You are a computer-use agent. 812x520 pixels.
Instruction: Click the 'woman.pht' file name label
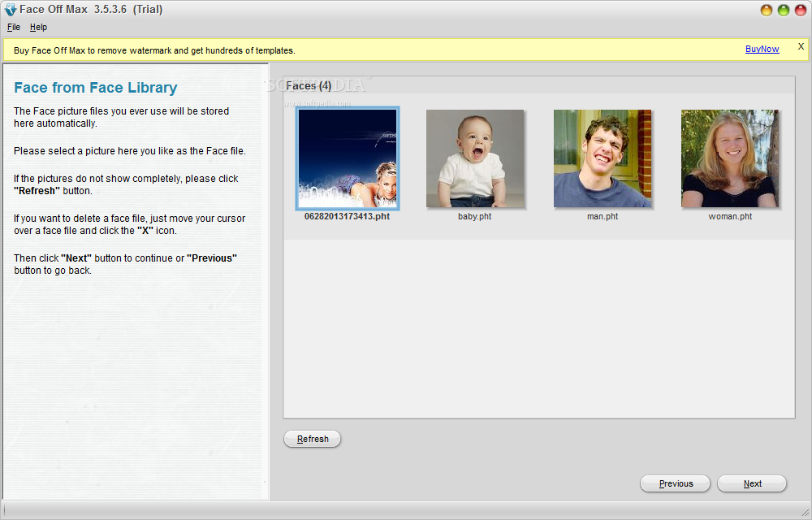point(730,216)
